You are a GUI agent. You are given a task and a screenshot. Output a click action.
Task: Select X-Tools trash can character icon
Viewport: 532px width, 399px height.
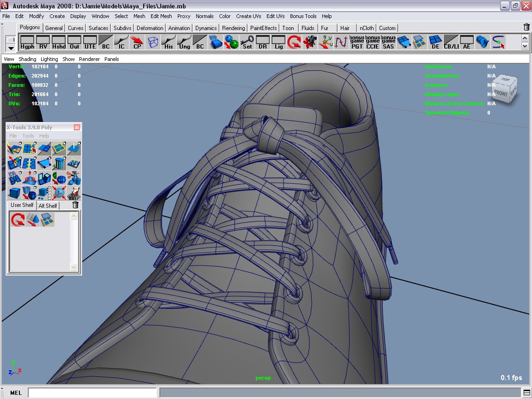point(73,193)
